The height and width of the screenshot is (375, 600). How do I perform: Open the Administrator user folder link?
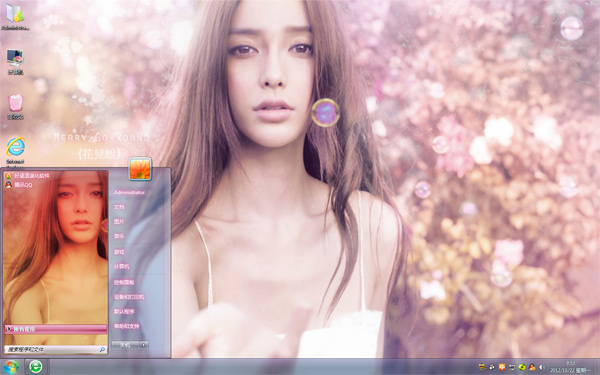tap(129, 192)
